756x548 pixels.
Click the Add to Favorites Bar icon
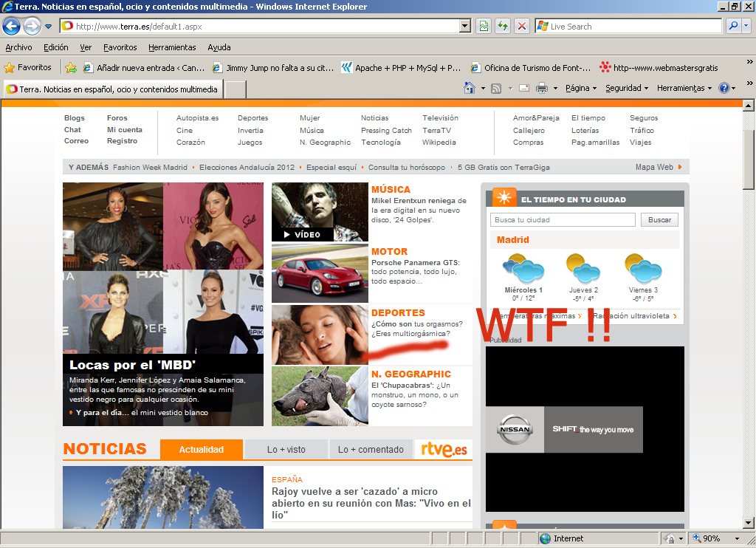click(71, 67)
